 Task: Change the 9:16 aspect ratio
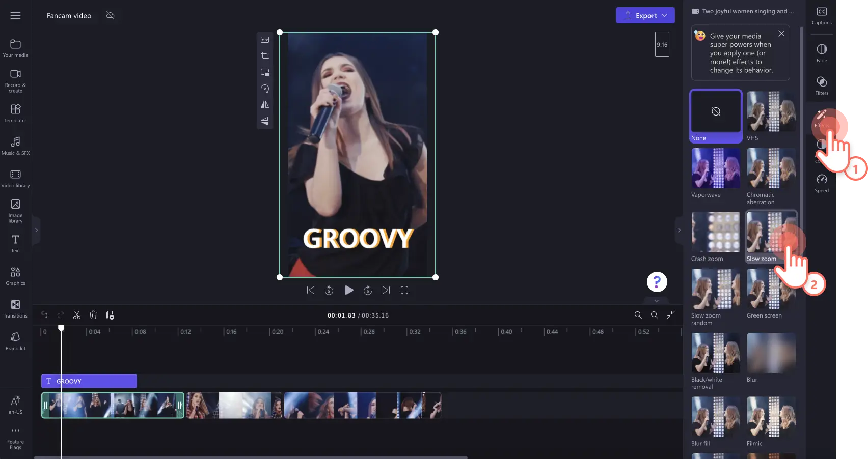[662, 44]
